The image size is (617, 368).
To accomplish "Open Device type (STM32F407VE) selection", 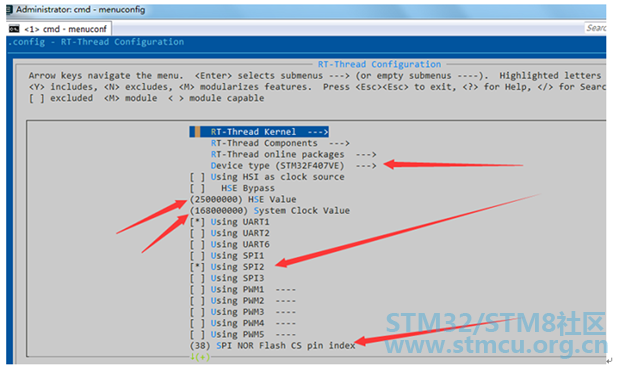I will pyautogui.click(x=293, y=165).
